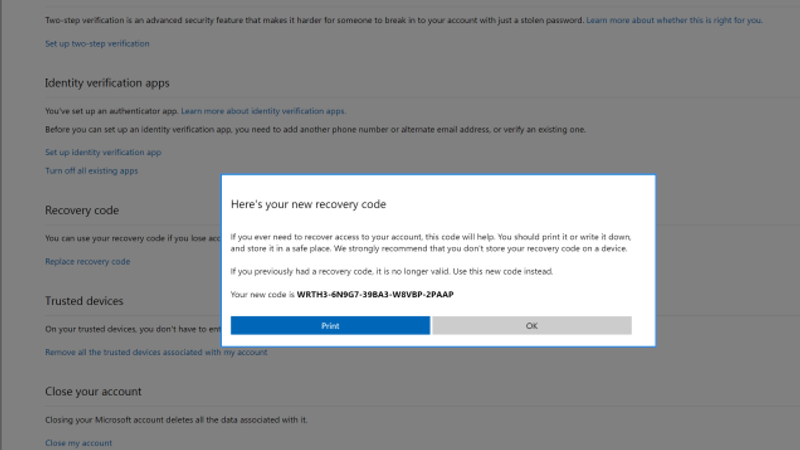Screen dimensions: 800x450
Task: Click the 'Close your account' section heading
Action: coord(93,391)
